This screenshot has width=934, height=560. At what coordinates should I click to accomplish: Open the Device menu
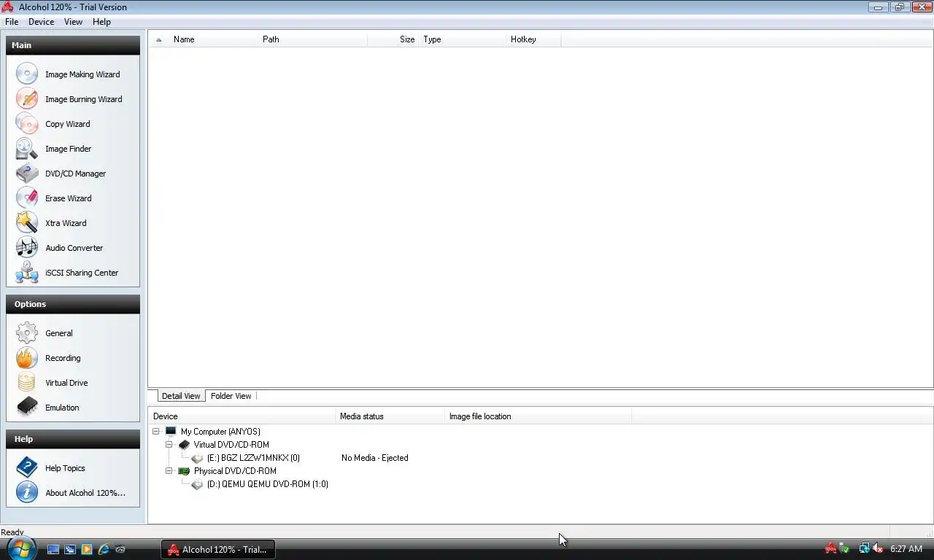pyautogui.click(x=42, y=22)
